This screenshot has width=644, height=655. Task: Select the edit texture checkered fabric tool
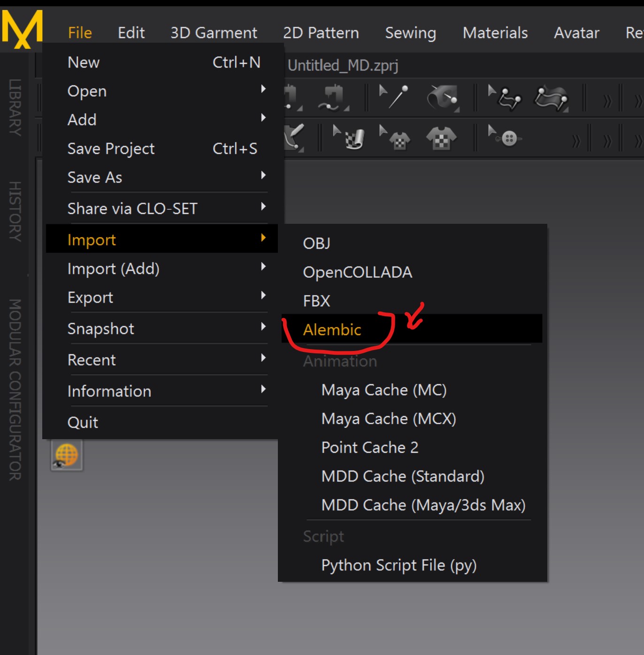(x=348, y=137)
